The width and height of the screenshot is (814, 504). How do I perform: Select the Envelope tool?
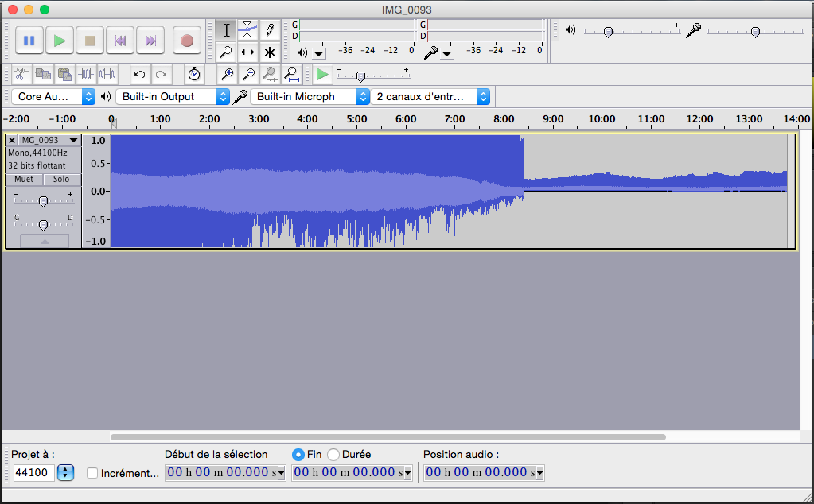(x=248, y=30)
